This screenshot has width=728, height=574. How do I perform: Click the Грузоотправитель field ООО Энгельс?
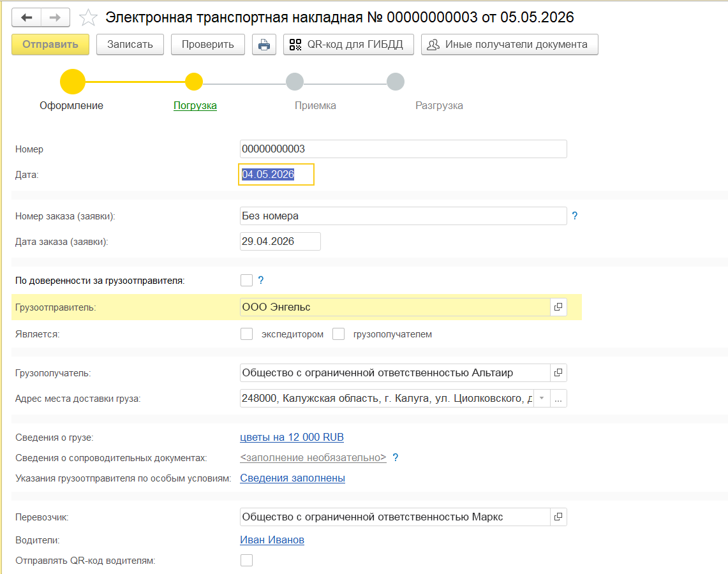coord(395,307)
